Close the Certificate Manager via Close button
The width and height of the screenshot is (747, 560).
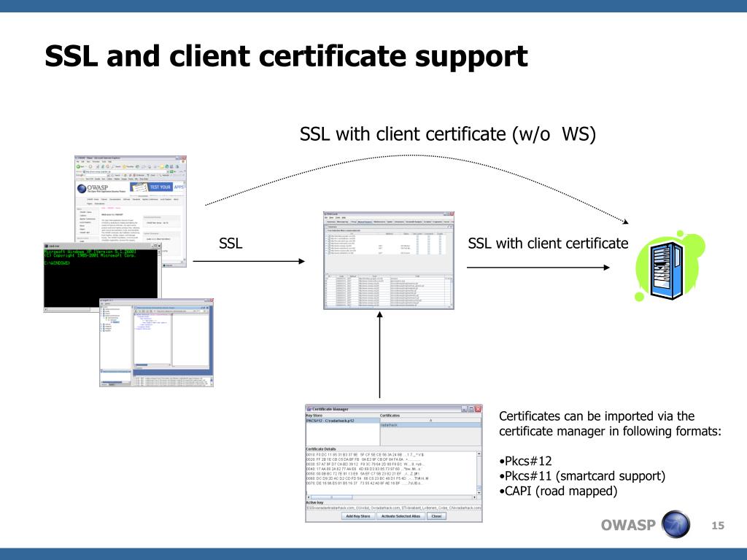point(436,516)
